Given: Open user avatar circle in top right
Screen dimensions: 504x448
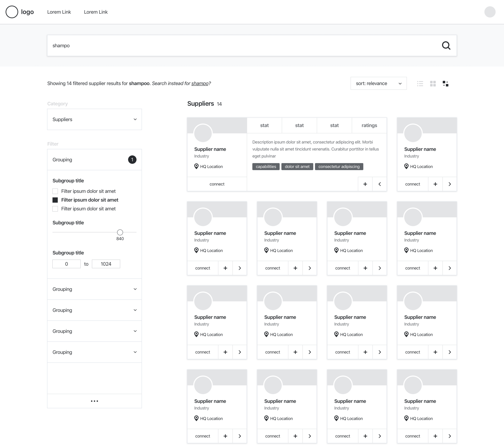Looking at the screenshot, I should click(x=490, y=12).
